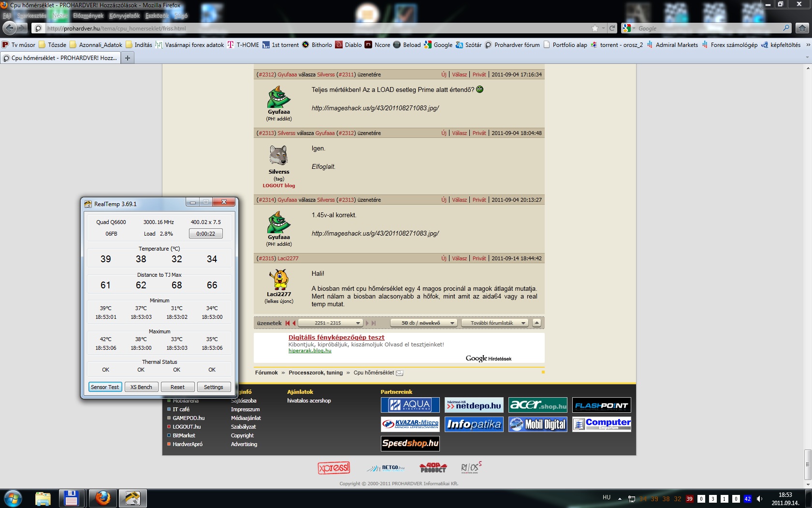812x508 pixels.
Task: Open the netdepo.hu partner banner
Action: pyautogui.click(x=474, y=405)
